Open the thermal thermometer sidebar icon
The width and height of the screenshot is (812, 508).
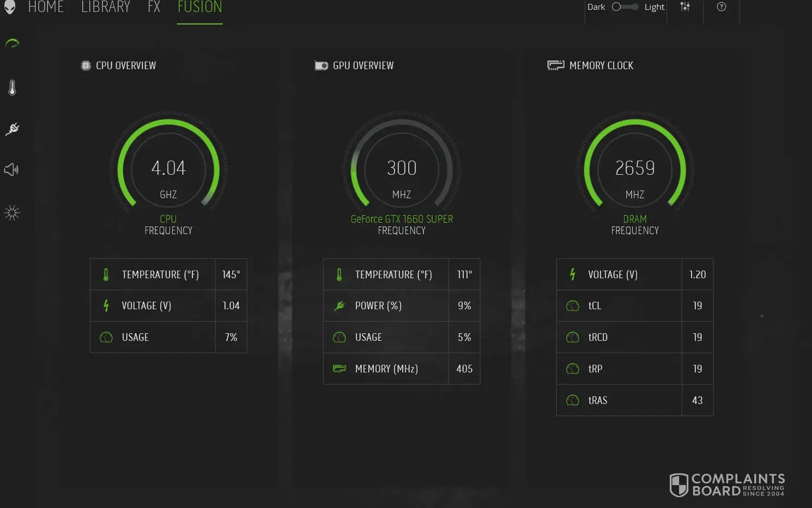[x=12, y=88]
